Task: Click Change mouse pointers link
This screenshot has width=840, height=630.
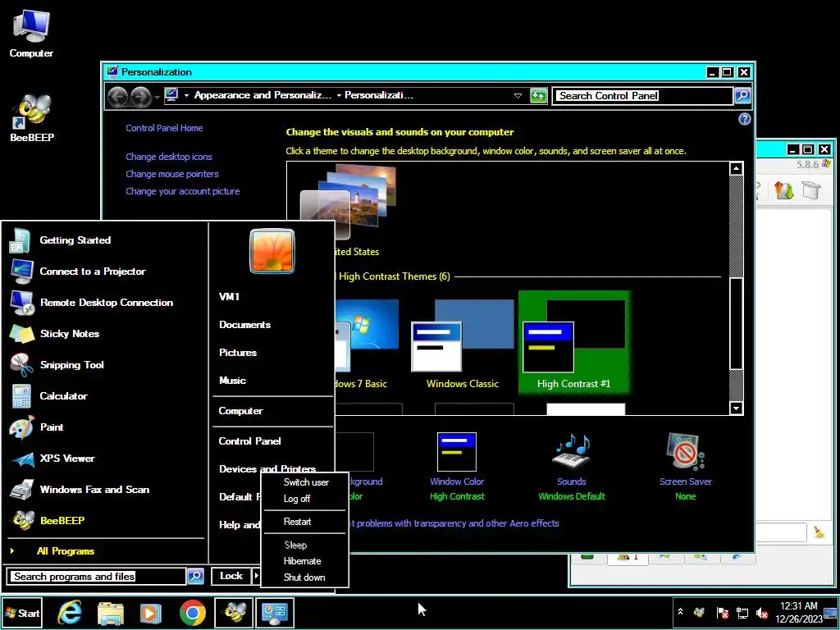Action: pyautogui.click(x=172, y=174)
